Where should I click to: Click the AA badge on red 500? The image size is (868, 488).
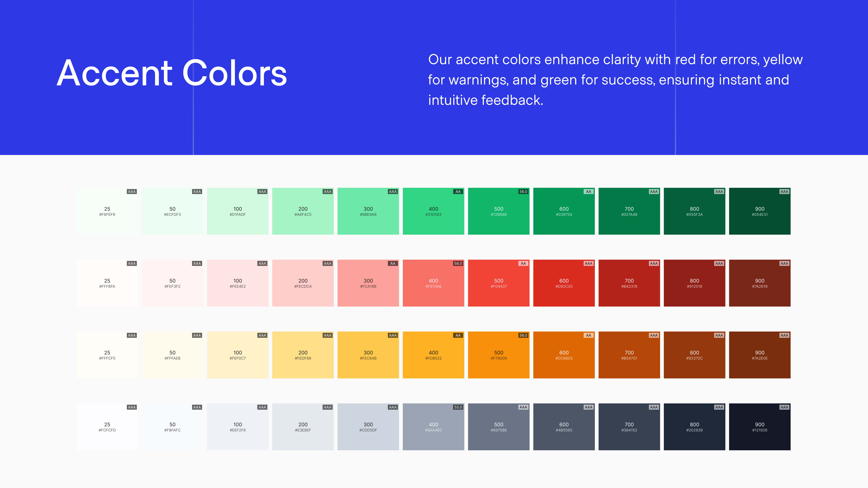[523, 263]
